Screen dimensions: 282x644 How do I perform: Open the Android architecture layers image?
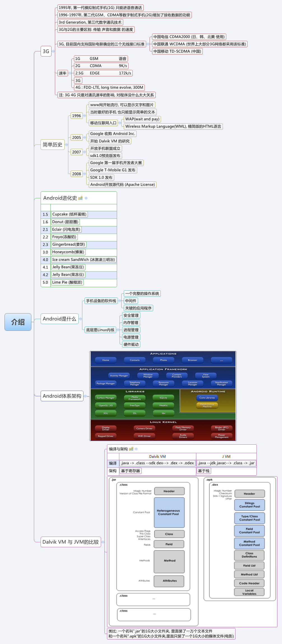point(163,396)
